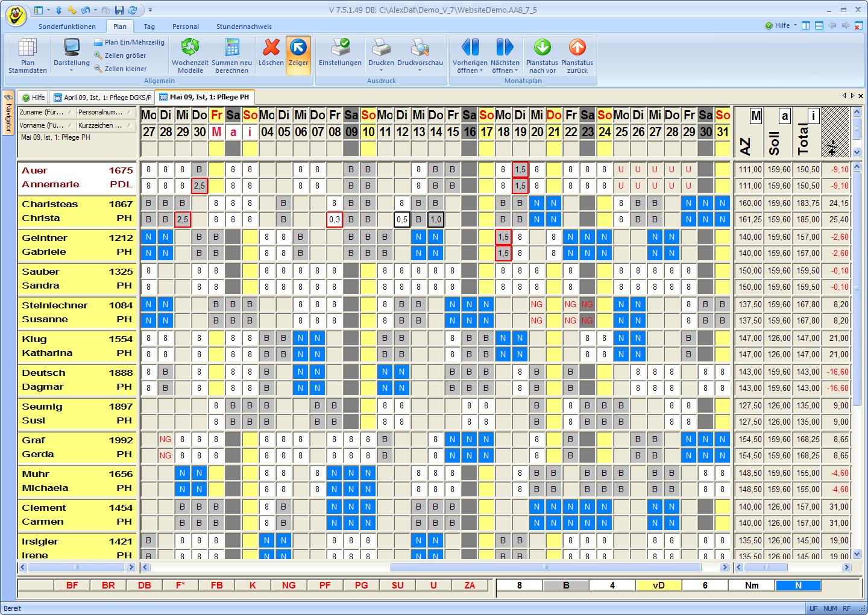Expand the Vorherigen öffnen dropdown
Screen dimensions: 868x615
point(482,70)
